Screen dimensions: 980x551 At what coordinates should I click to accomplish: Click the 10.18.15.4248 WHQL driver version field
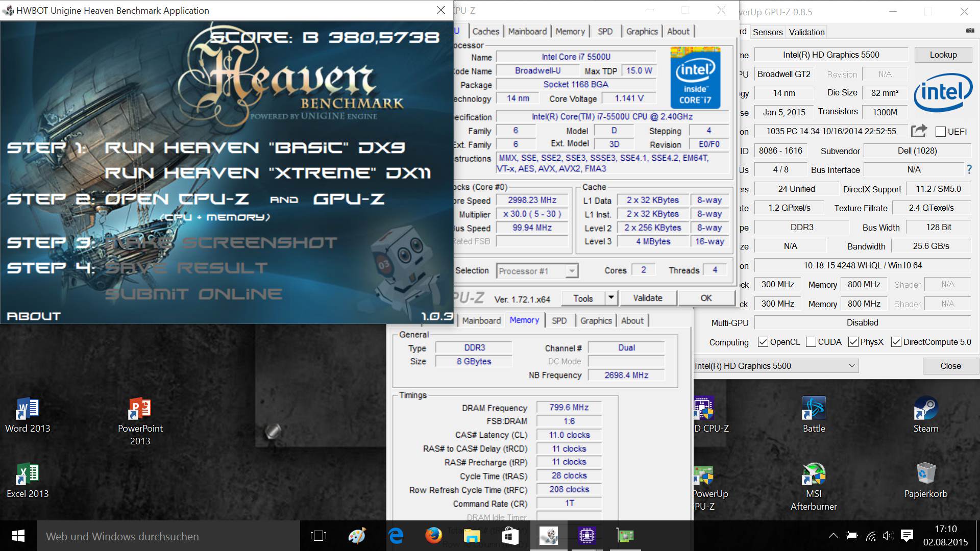[863, 265]
